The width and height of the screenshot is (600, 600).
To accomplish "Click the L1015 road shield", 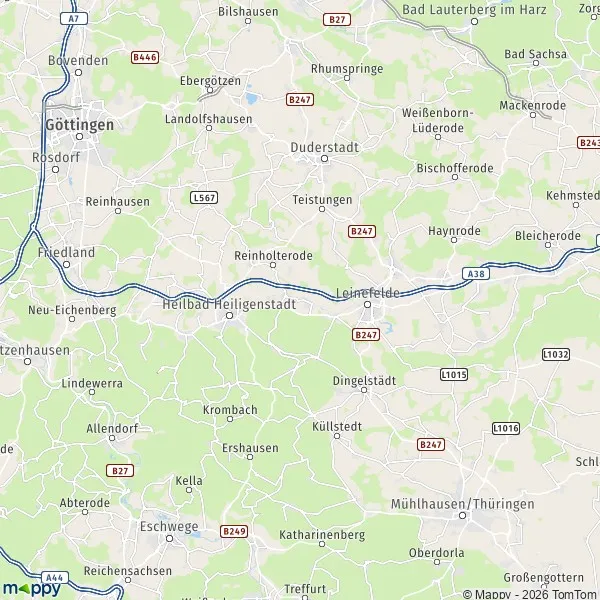I will (454, 374).
